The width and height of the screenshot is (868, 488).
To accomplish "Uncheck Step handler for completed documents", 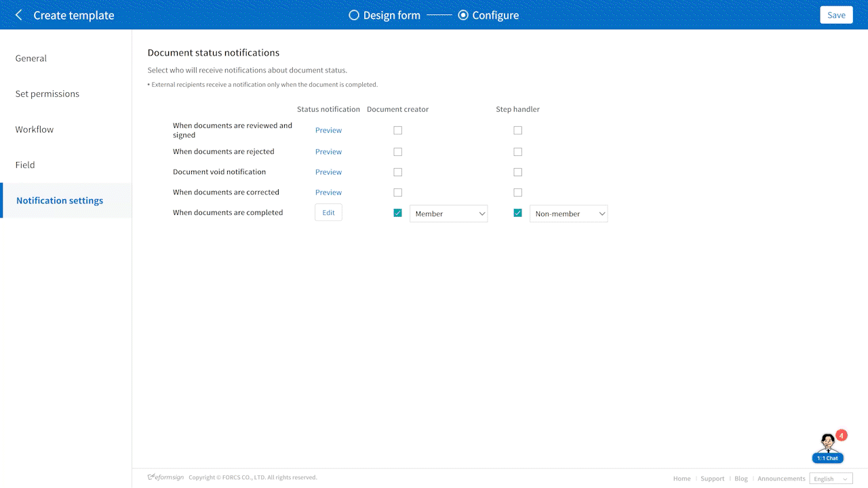I will click(x=518, y=213).
